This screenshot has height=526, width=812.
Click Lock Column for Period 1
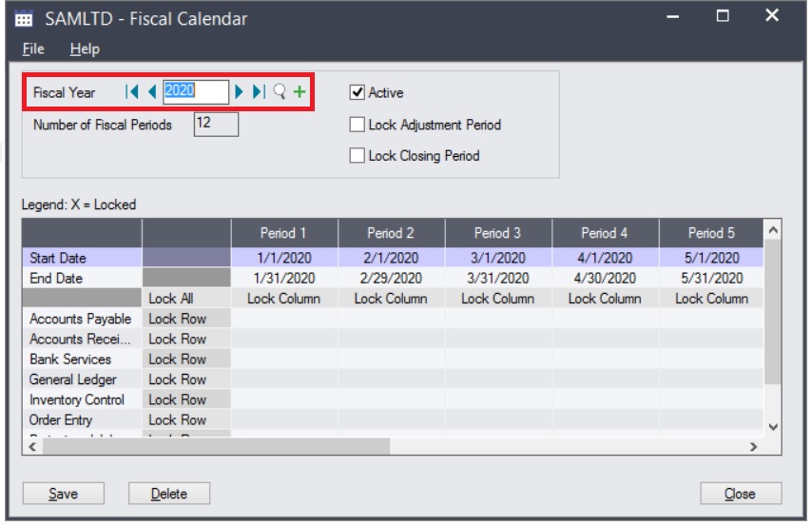coord(284,299)
